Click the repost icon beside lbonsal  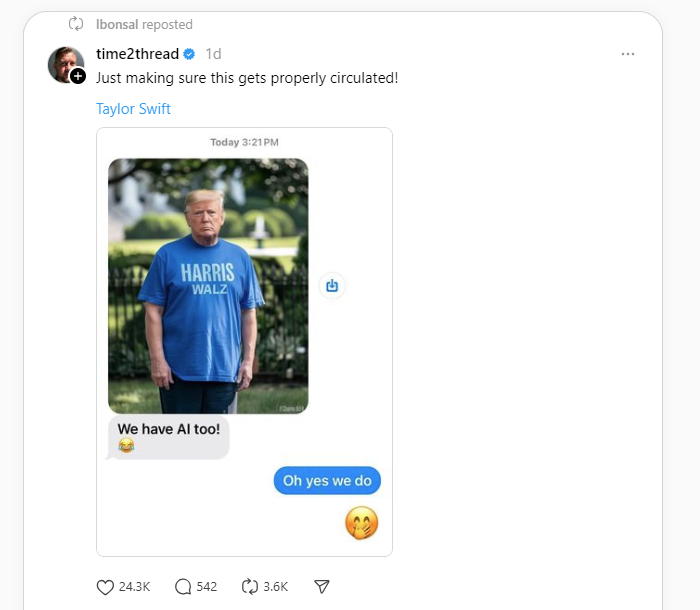tap(76, 24)
